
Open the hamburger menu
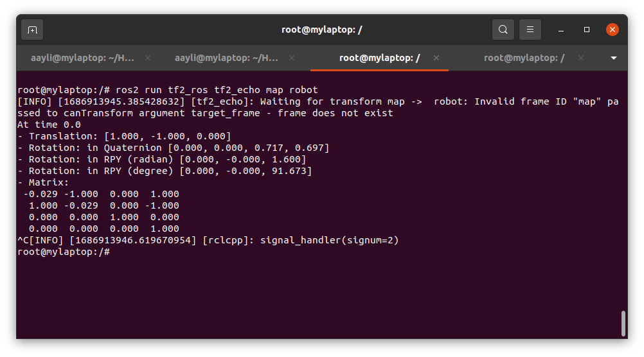530,30
